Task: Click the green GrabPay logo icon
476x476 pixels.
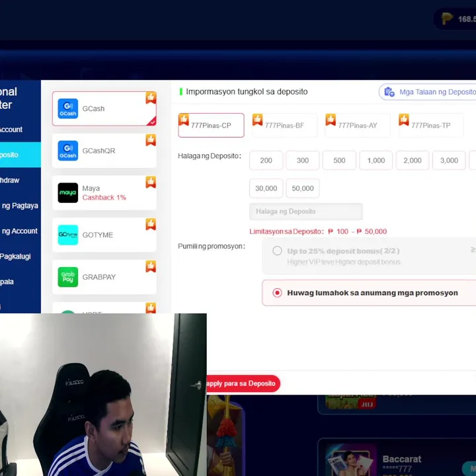Action: coord(68,277)
